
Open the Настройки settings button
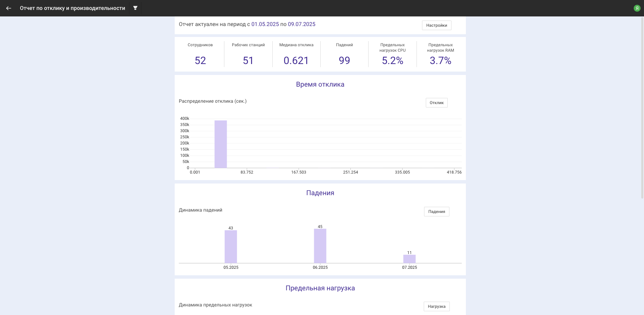436,25
